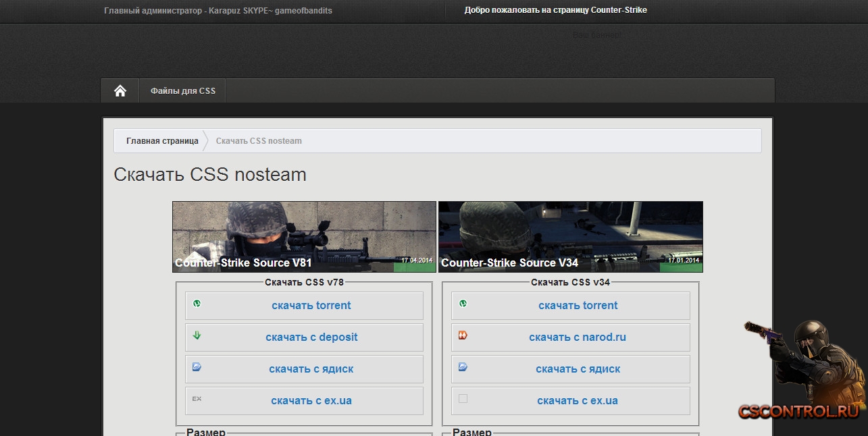Click the Скачать CSS nosteam breadcrumb
The width and height of the screenshot is (868, 436).
(259, 141)
